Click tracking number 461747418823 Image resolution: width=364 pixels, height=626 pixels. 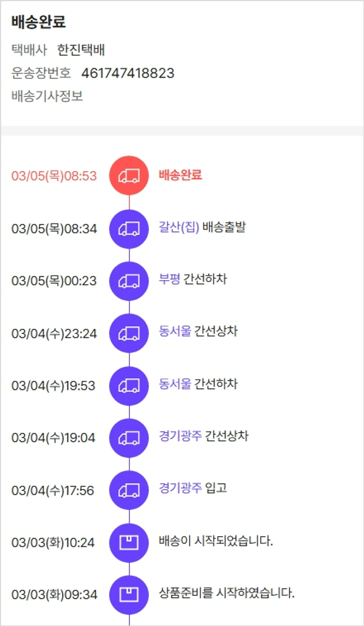[x=128, y=73]
